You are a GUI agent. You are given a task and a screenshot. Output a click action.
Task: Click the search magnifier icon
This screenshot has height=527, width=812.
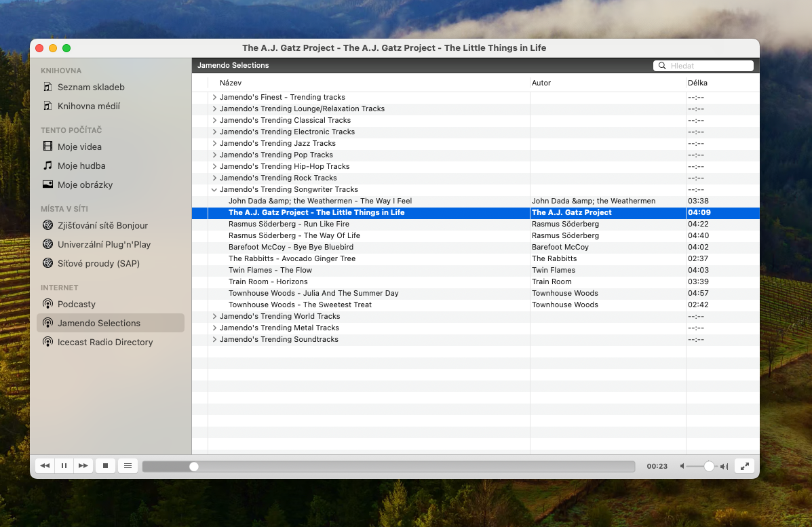(x=662, y=66)
